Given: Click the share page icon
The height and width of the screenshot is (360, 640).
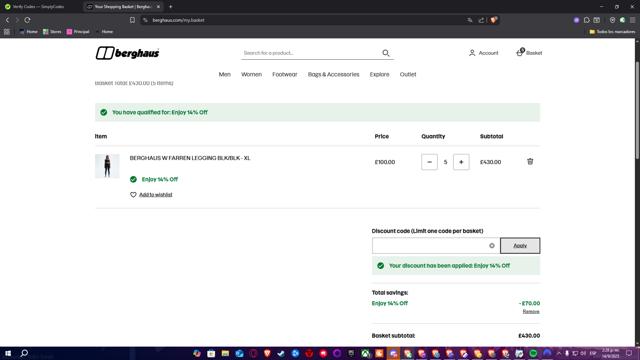Looking at the screenshot, I should coord(481,20).
